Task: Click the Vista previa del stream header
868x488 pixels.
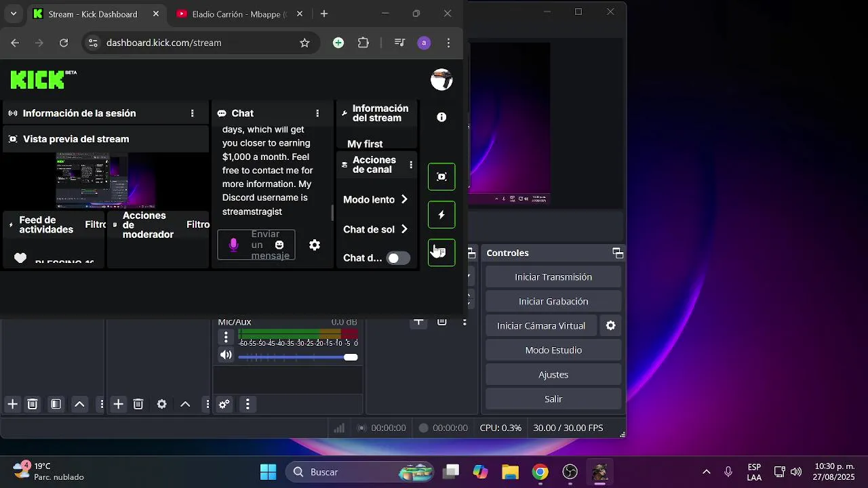Action: [106, 139]
